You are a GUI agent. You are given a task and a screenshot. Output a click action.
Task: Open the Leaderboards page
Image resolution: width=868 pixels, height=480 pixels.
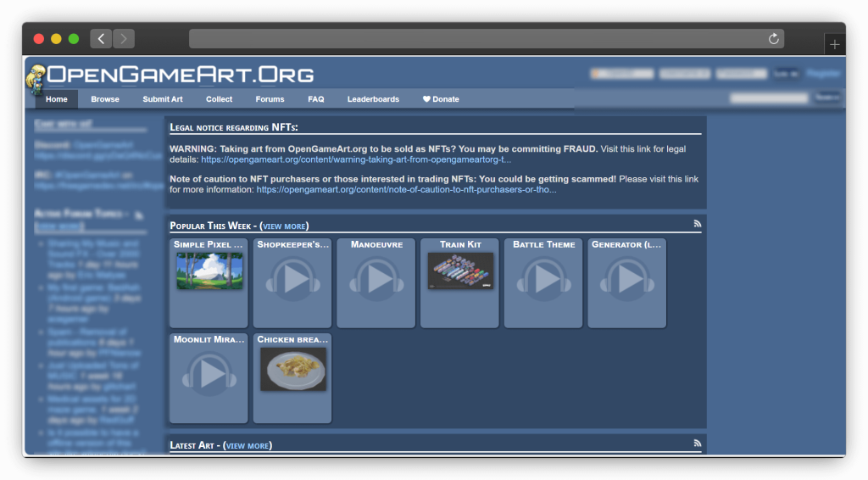point(373,99)
